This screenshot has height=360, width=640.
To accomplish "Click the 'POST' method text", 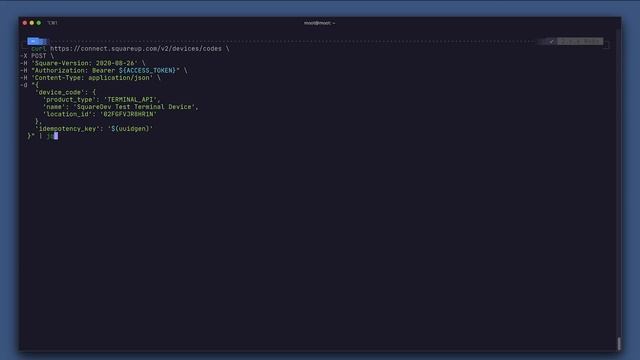I will (39, 56).
